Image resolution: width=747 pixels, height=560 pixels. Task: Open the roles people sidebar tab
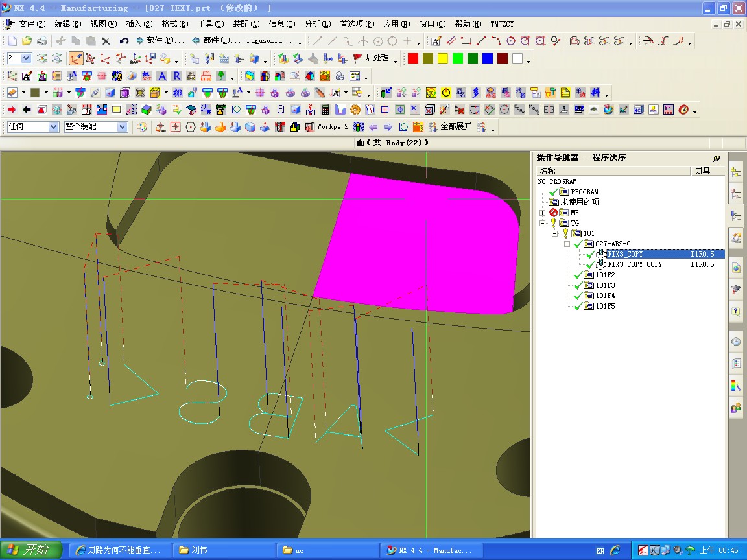pos(736,408)
